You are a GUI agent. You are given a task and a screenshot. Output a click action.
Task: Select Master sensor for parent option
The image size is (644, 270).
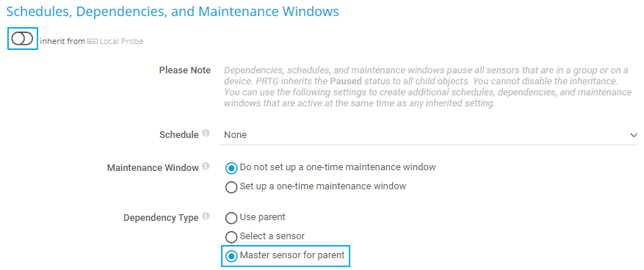pyautogui.click(x=231, y=256)
